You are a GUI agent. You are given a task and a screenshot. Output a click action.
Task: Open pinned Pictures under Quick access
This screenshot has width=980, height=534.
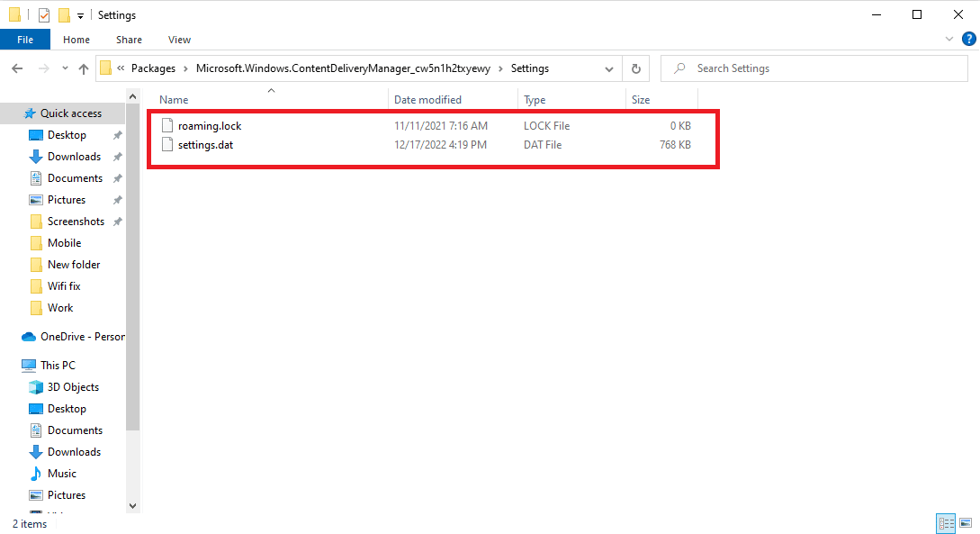[x=67, y=200]
